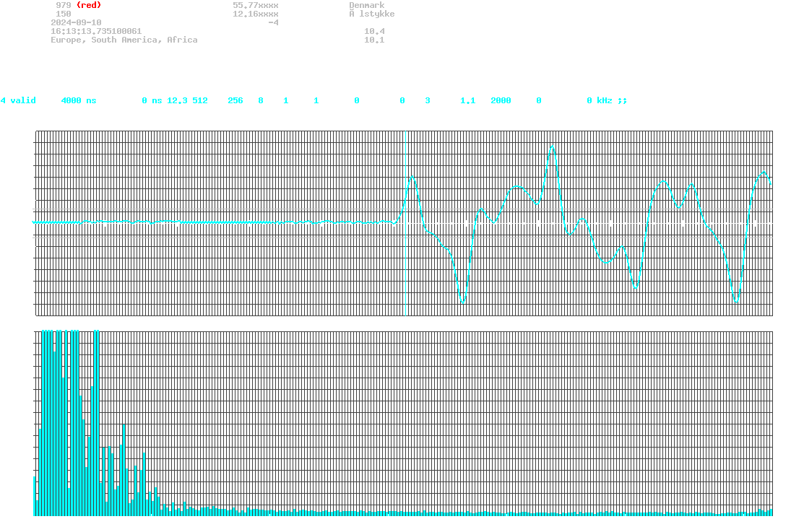Click the longitude value 12.16xxxx

coord(256,14)
